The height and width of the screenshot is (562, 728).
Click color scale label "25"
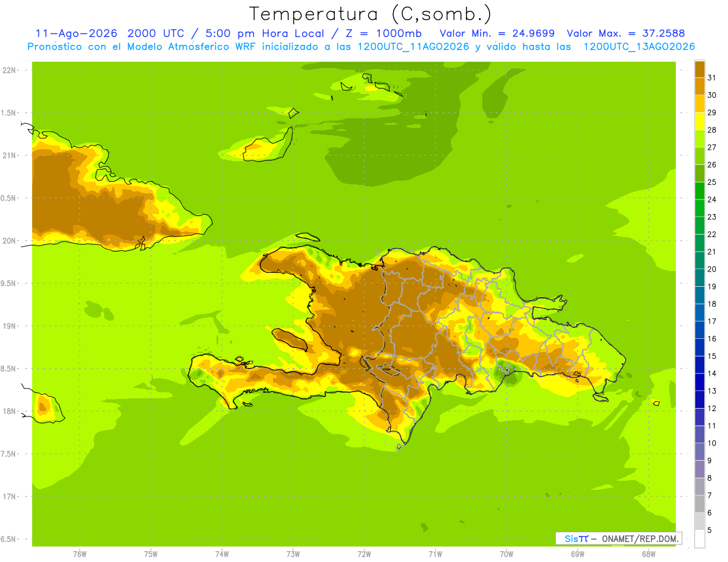tap(712, 181)
